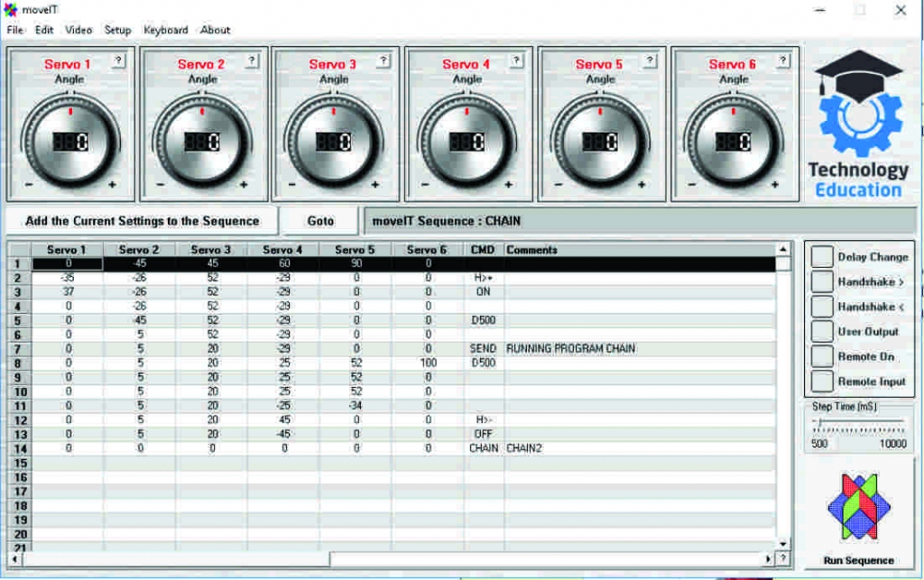Screen dimensions: 924x580
Task: Check the Handshake > option
Action: [822, 281]
